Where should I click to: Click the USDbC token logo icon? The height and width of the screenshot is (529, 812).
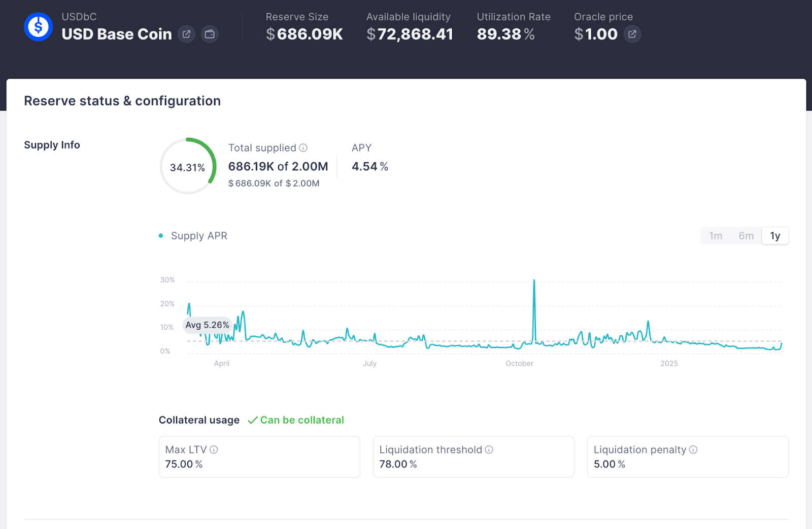tap(38, 27)
